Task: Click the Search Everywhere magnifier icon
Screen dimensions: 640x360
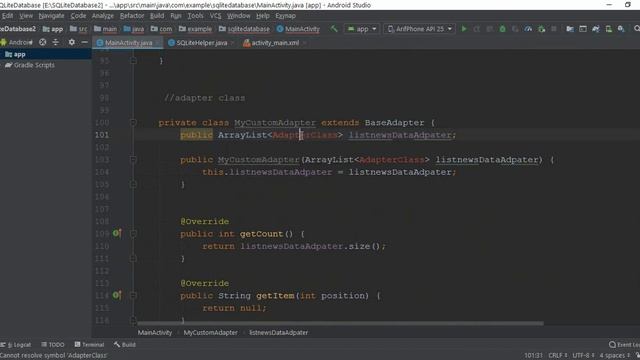Action: click(636, 29)
